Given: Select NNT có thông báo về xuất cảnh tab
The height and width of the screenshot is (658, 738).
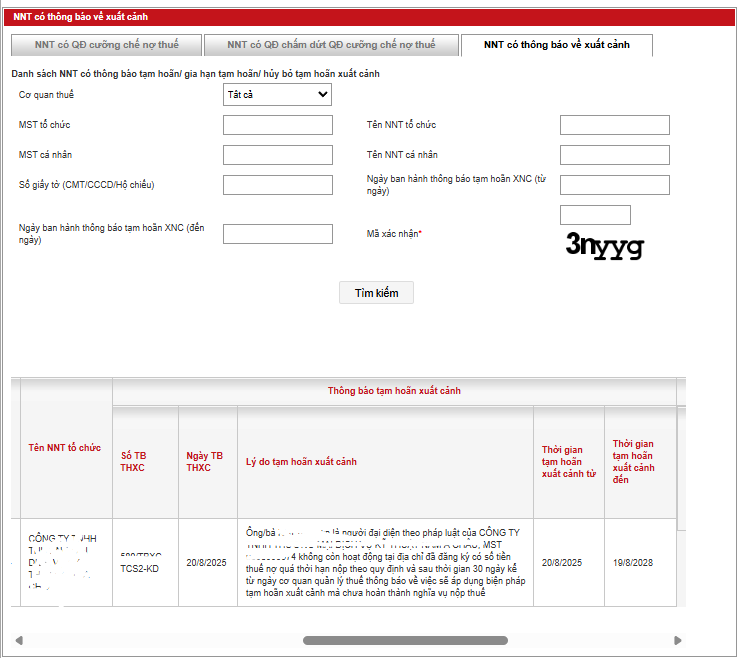Looking at the screenshot, I should pyautogui.click(x=556, y=45).
